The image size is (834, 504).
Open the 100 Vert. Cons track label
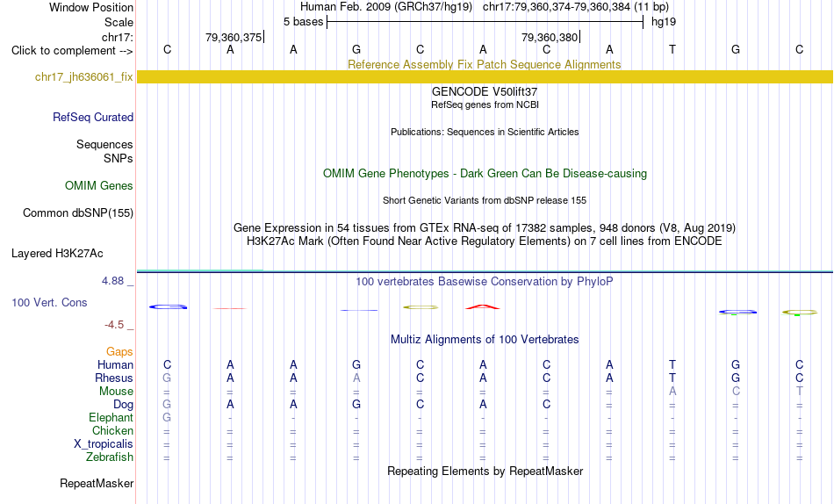point(49,302)
